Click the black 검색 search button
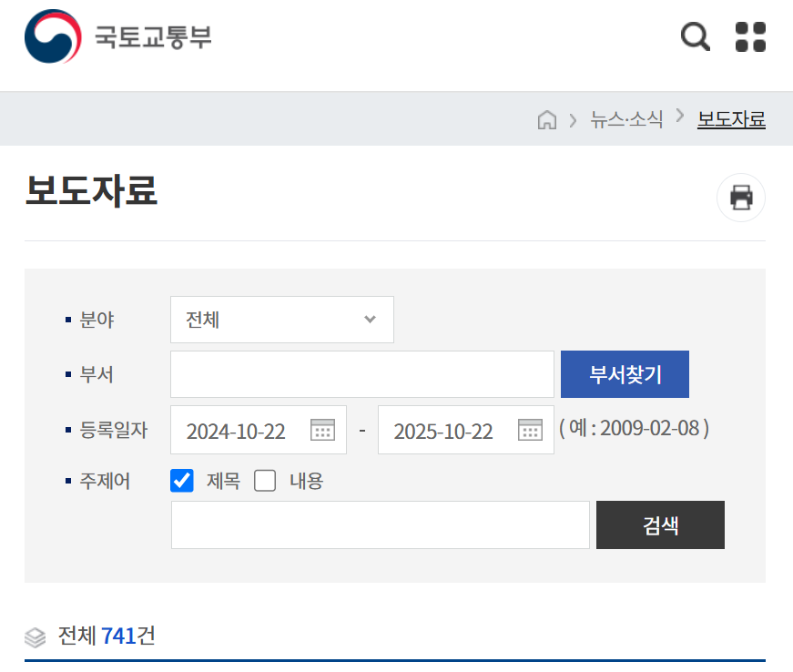This screenshot has height=672, width=793. pos(660,524)
